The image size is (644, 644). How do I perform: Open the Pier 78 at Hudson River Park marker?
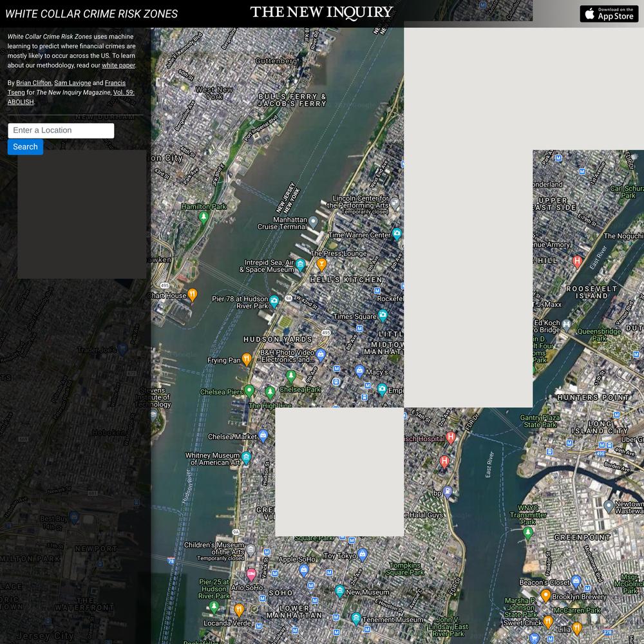click(274, 301)
